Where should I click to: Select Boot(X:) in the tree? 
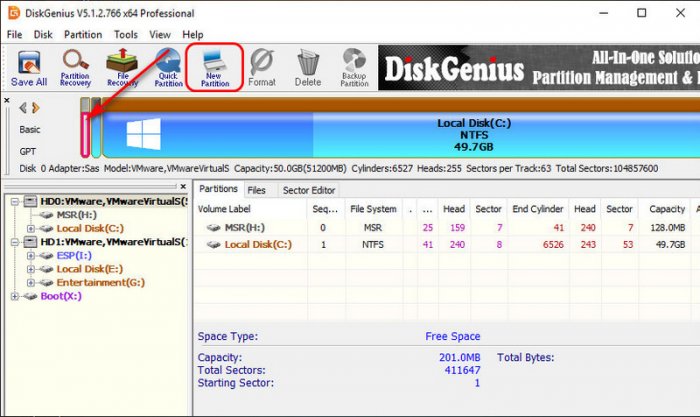point(61,296)
